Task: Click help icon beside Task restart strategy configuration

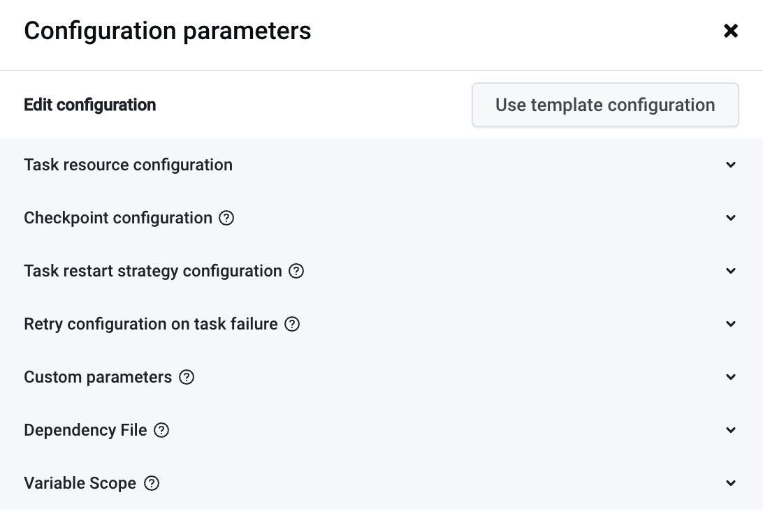Action: pyautogui.click(x=296, y=271)
